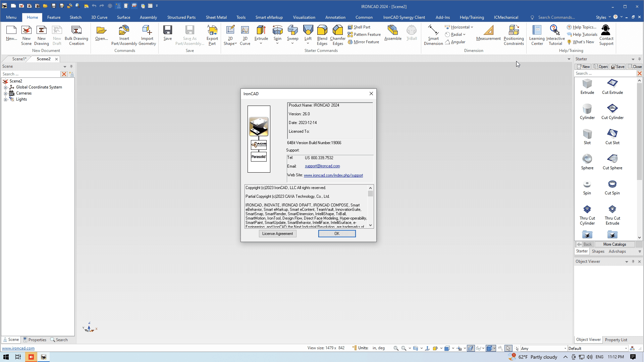Open Windows Task View
This screenshot has height=362, width=644.
18,357
